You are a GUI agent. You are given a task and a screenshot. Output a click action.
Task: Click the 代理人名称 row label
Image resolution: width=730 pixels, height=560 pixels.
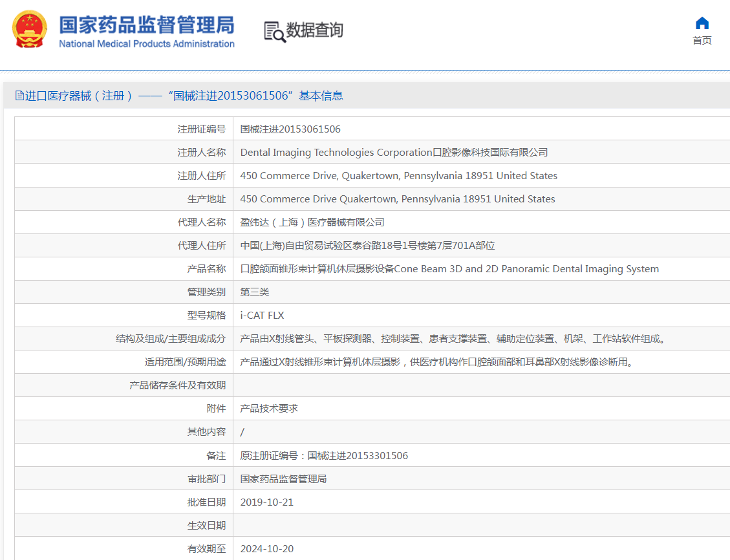pos(201,222)
